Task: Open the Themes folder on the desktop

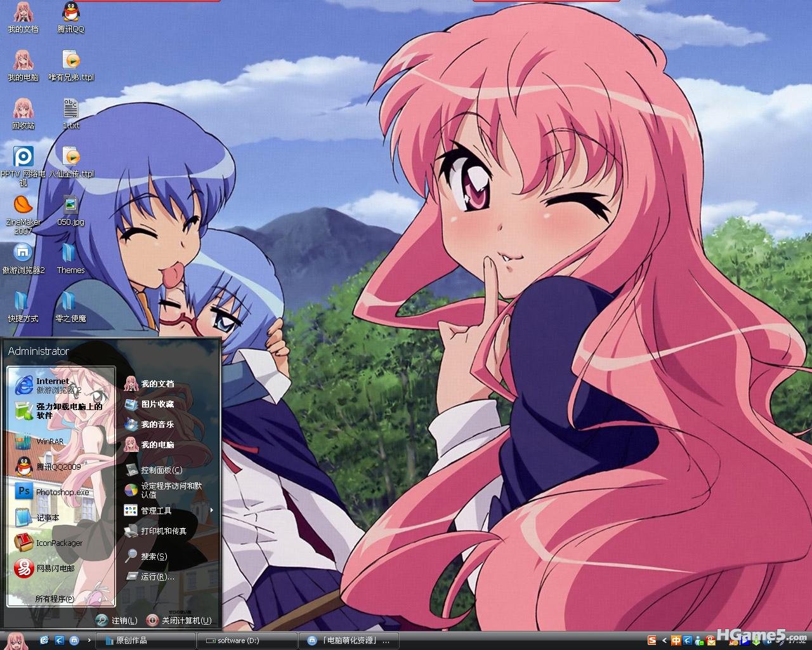Action: 71,258
